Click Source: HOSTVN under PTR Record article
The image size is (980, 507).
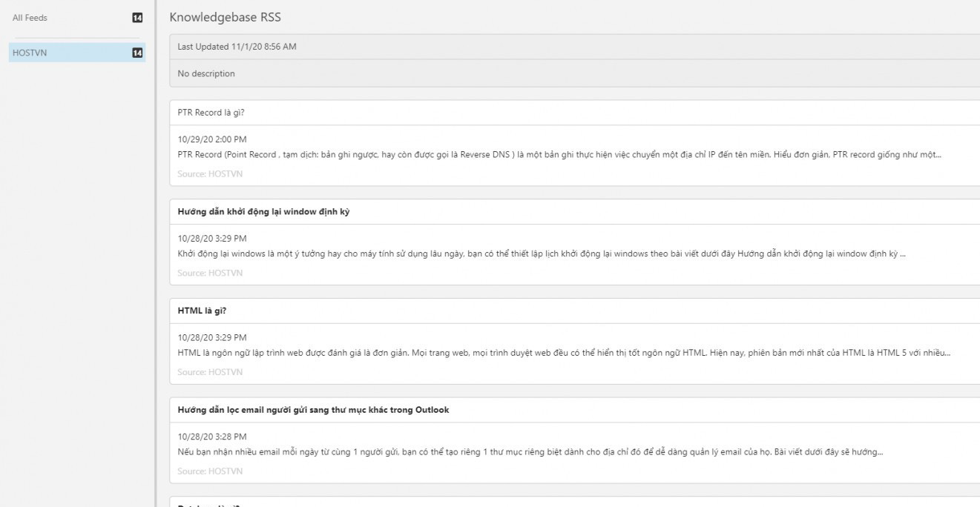(210, 174)
